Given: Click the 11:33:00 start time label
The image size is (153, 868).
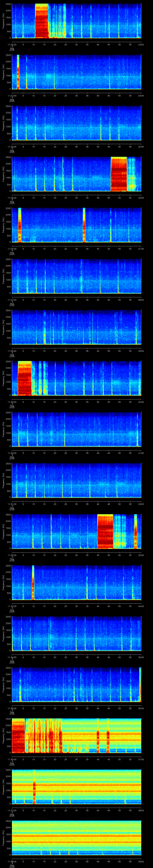Looking at the screenshot, I should point(12,606).
